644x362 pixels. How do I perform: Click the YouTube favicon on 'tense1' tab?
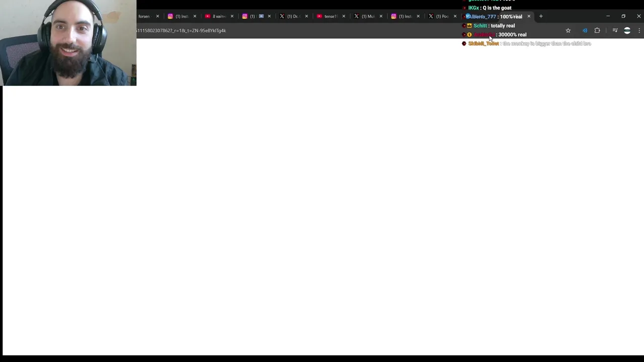[319, 16]
